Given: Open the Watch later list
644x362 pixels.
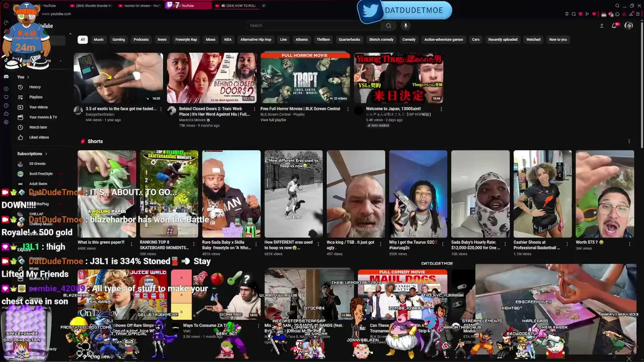Looking at the screenshot, I should coord(38,127).
